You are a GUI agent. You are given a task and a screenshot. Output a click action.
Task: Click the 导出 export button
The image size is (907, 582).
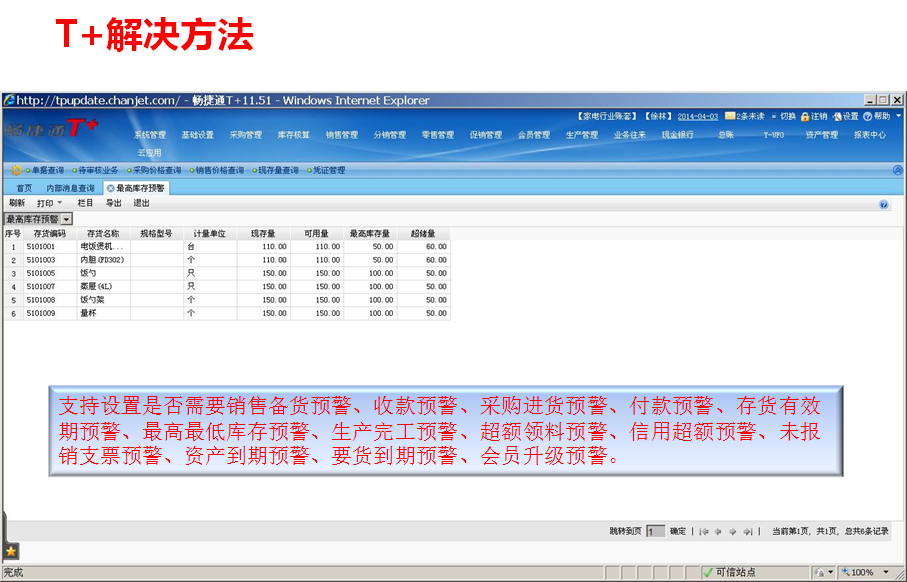[x=113, y=203]
